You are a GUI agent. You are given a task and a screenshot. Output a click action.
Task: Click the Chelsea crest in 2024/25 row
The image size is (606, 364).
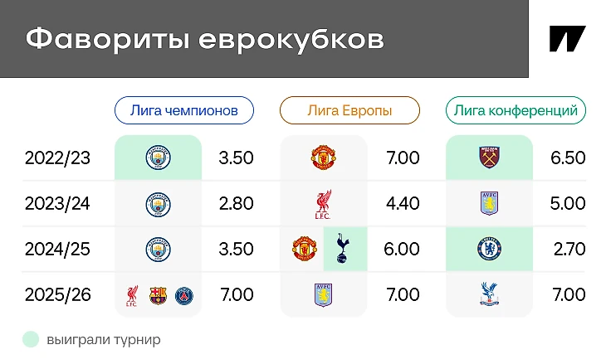[489, 249]
